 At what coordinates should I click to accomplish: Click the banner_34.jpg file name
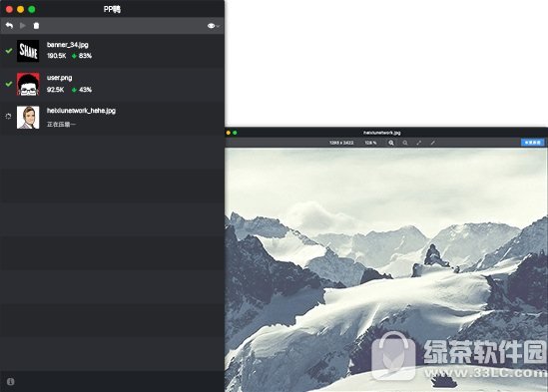68,45
